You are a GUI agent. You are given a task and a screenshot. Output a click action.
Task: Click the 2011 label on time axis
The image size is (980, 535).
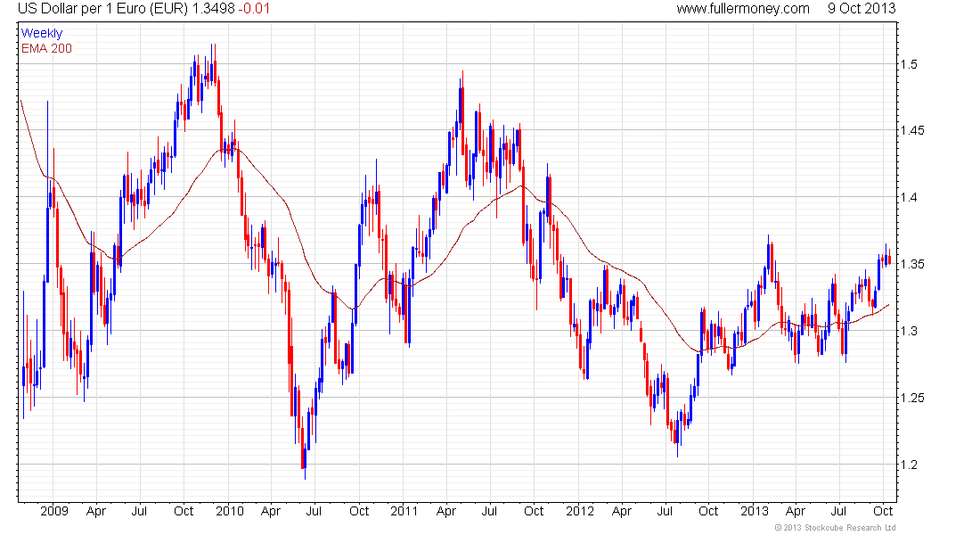[404, 511]
